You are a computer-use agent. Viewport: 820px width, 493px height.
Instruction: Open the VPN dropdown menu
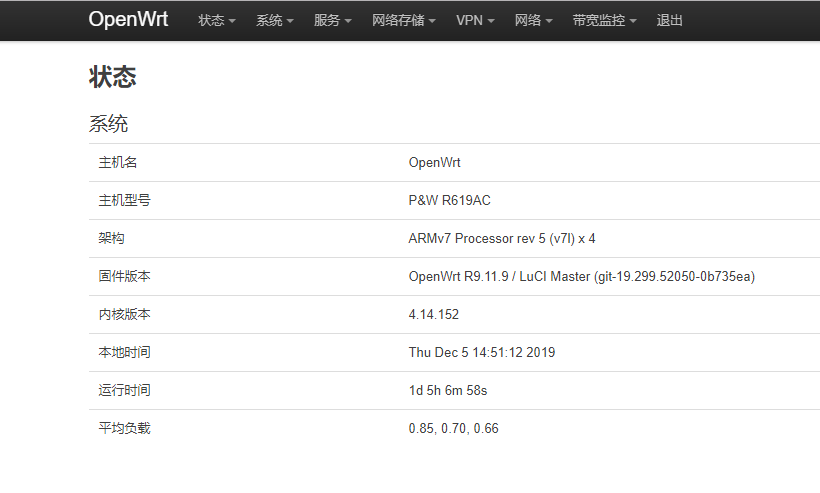click(475, 20)
